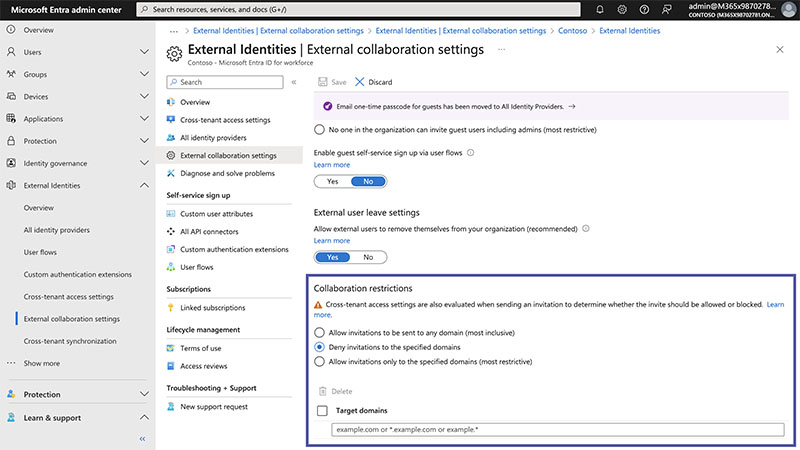Click Learn more link in collaboration restrictions warning
Image resolution: width=800 pixels, height=450 pixels.
pyautogui.click(x=775, y=305)
